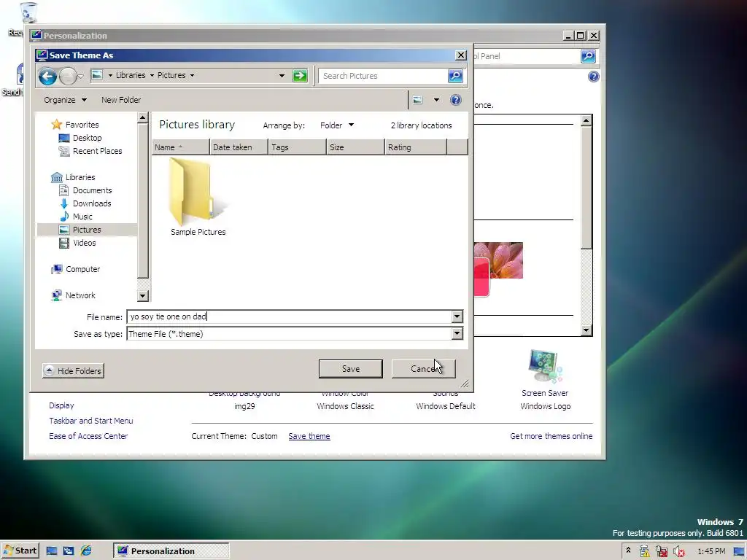
Task: Show hidden tray icons chevron
Action: [x=628, y=551]
